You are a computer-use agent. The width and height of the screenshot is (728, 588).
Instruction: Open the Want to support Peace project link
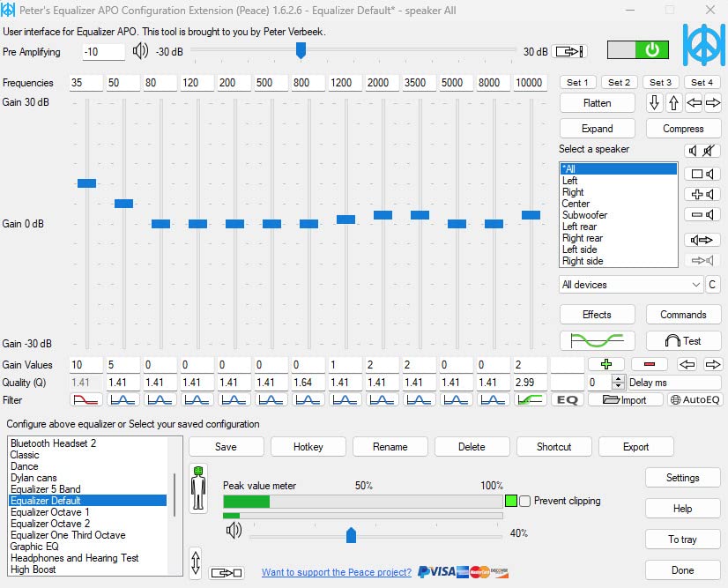pyautogui.click(x=336, y=572)
